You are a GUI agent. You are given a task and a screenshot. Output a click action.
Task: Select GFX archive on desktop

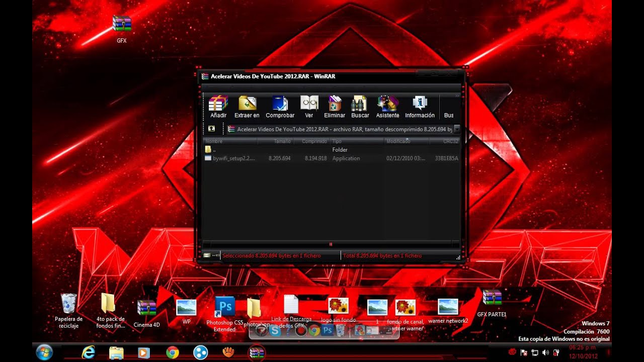click(x=122, y=29)
